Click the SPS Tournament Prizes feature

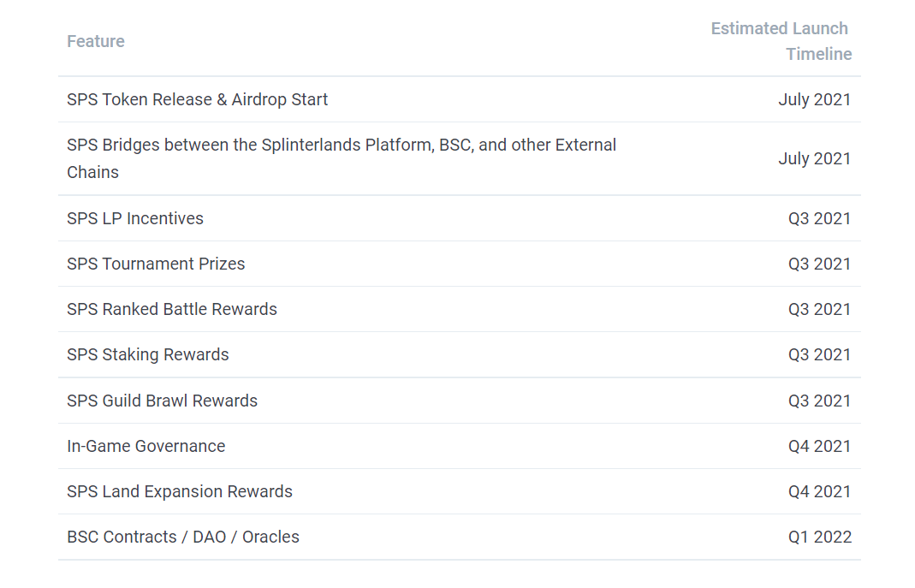pyautogui.click(x=156, y=264)
